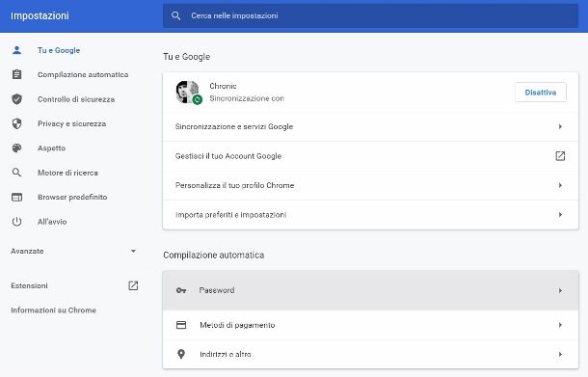Click the Personalizza il tuo profilo Chrome label
The height and width of the screenshot is (377, 588).
[235, 185]
